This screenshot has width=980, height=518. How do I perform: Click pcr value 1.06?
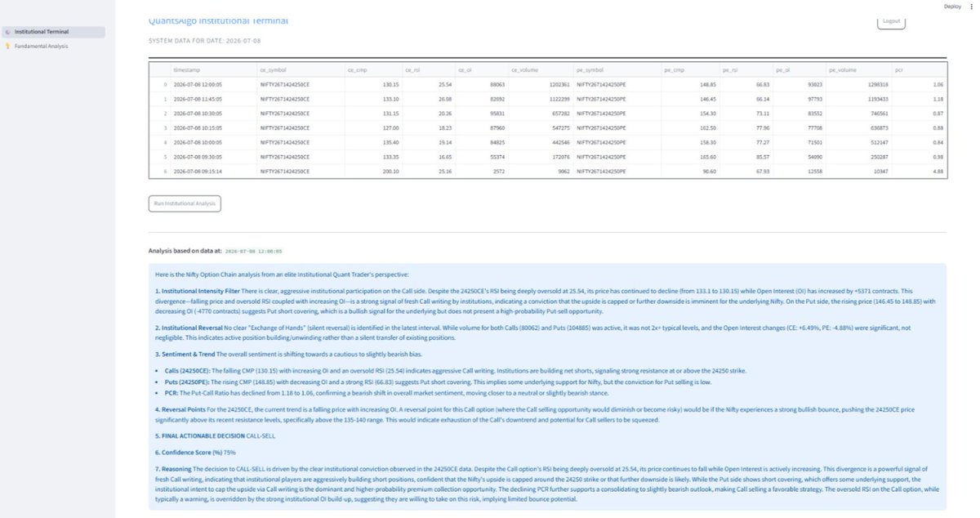coord(918,84)
